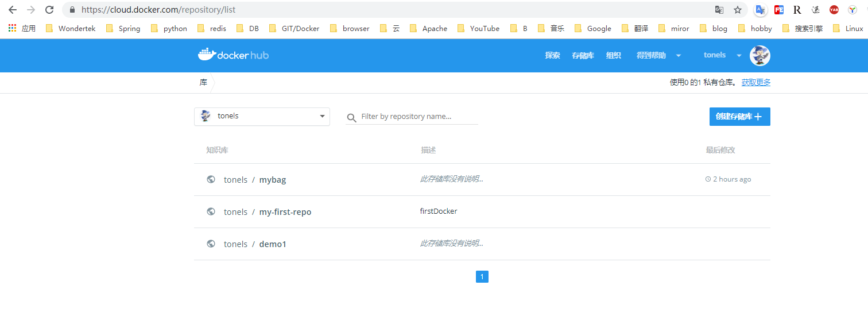Image resolution: width=868 pixels, height=312 pixels.
Task: Click globe icon next to mybag
Action: (211, 179)
